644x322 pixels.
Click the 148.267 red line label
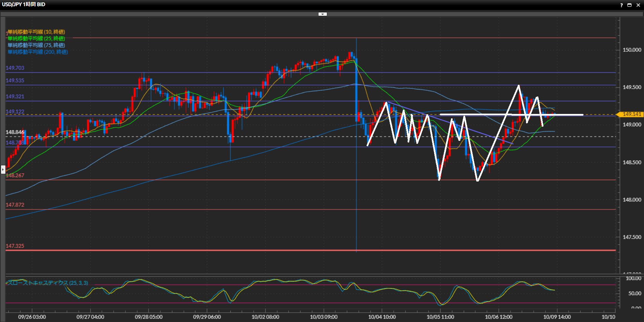[15, 175]
